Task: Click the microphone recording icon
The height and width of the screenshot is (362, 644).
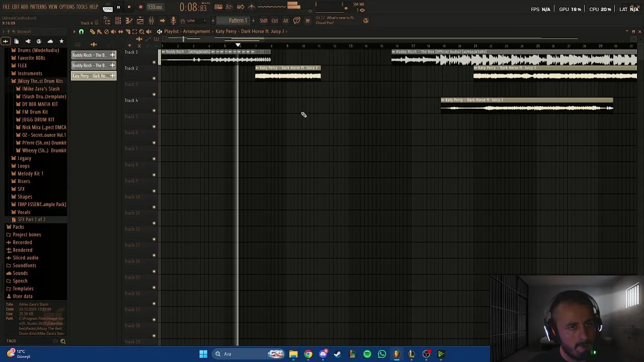Action: [174, 21]
